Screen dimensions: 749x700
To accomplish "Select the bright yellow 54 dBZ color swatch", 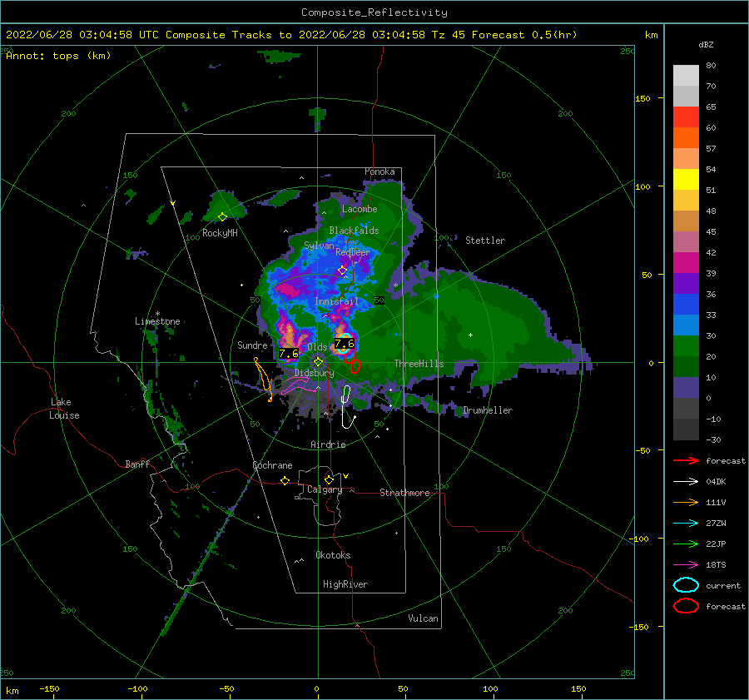I will coord(686,179).
